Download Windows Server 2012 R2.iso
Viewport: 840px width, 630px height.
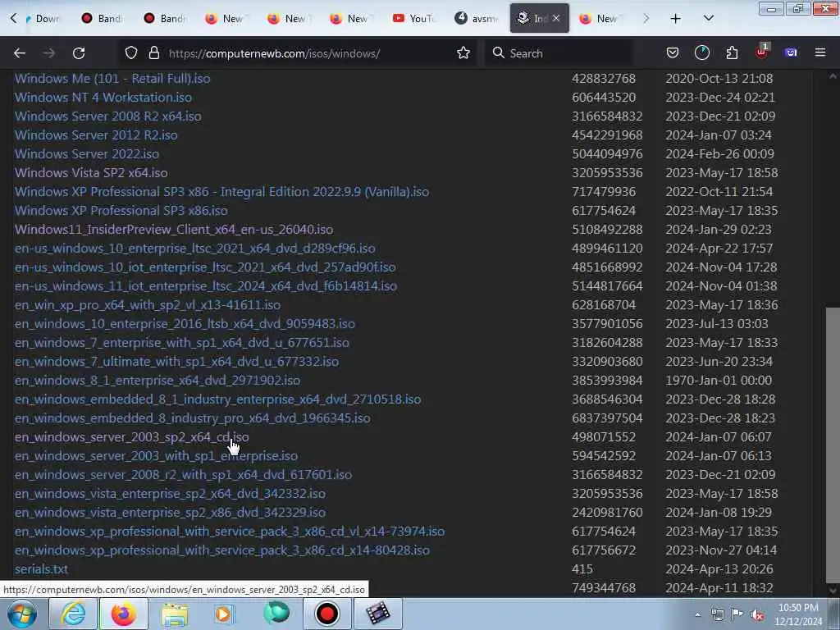(x=96, y=135)
